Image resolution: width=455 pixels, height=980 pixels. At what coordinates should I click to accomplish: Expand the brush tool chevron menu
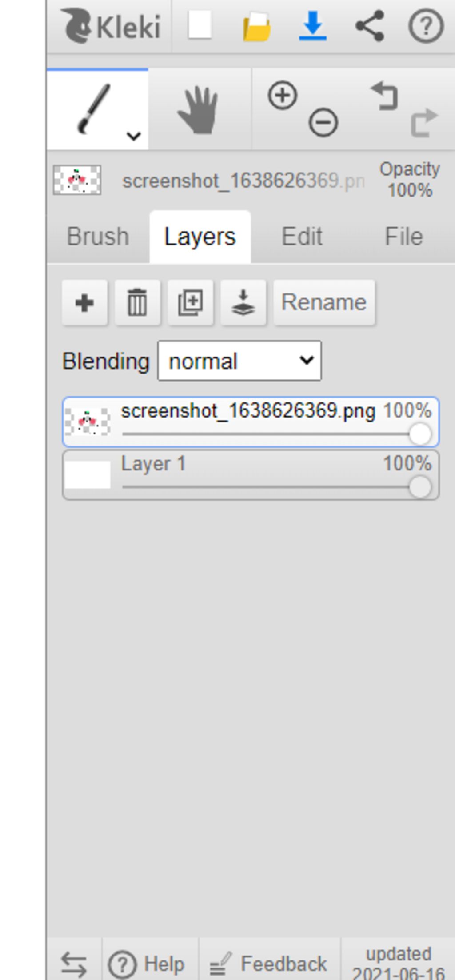pyautogui.click(x=134, y=136)
